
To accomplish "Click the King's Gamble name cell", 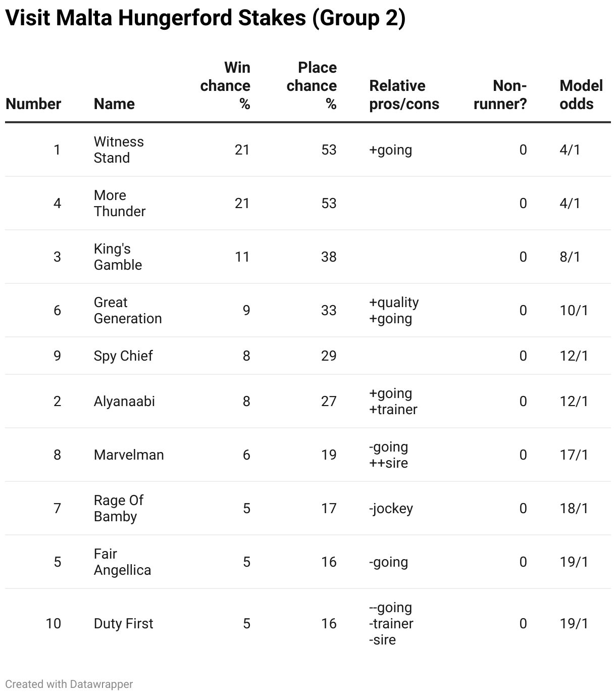I will pos(118,257).
